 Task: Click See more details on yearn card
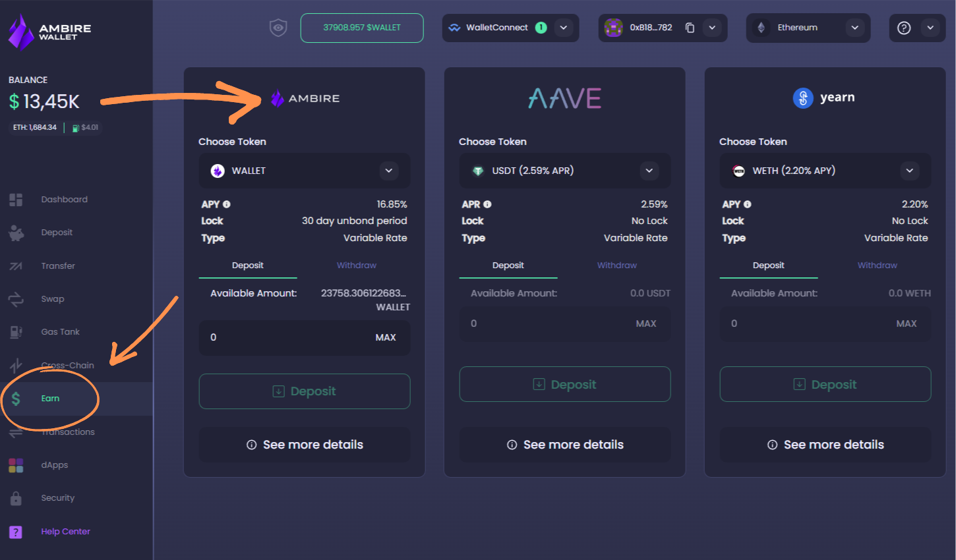pyautogui.click(x=825, y=445)
